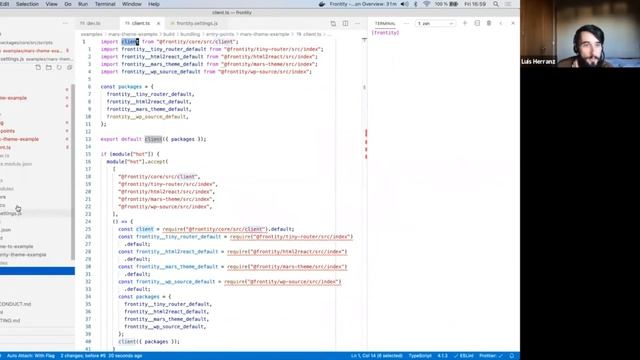
Task: Click the Wi-Fi icon in macOS menu bar
Action: coord(427,4)
